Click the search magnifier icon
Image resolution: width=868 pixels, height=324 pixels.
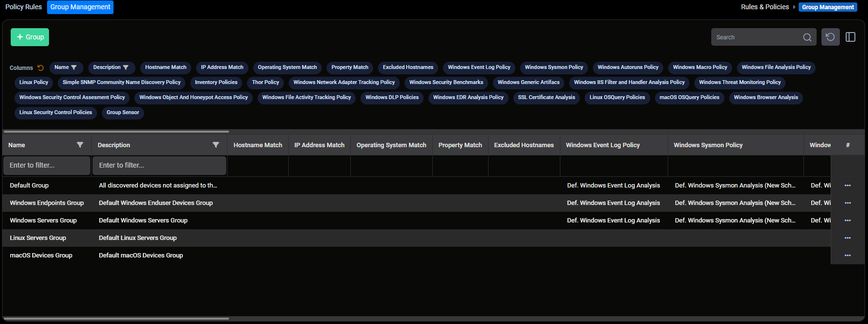(807, 37)
